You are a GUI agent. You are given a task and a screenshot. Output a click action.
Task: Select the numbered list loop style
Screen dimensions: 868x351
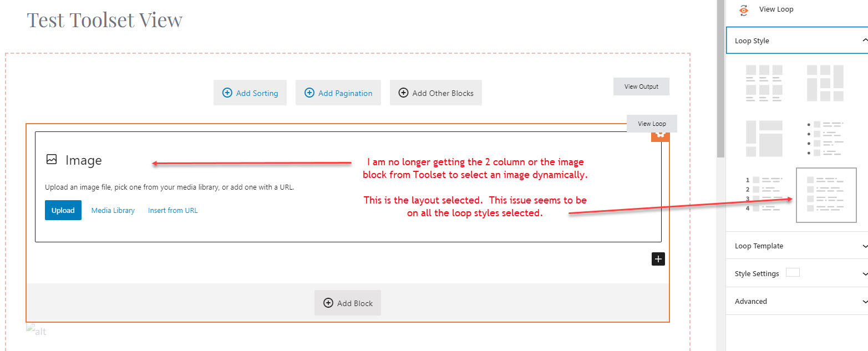pyautogui.click(x=764, y=194)
